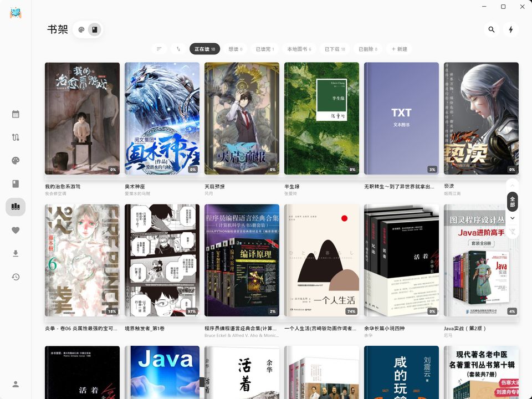Open downloads icon in sidebar
Image resolution: width=532 pixels, height=399 pixels.
16,253
